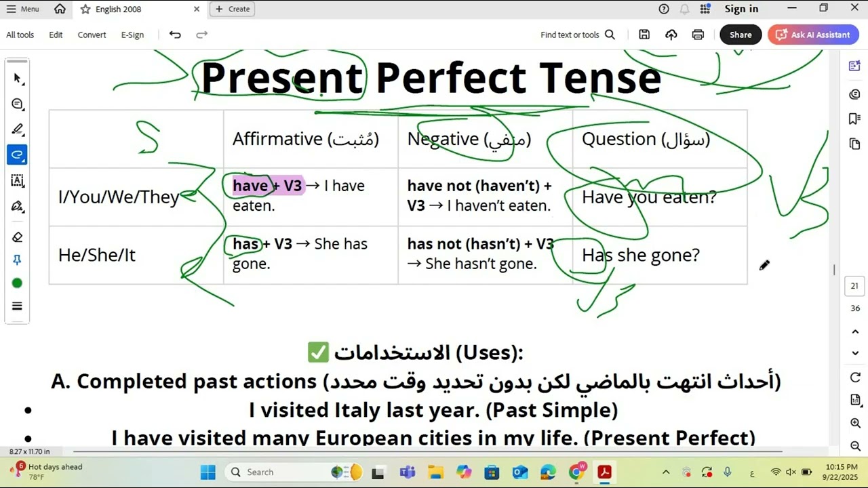The width and height of the screenshot is (868, 488).
Task: Open the Windows Start menu
Action: click(x=208, y=472)
